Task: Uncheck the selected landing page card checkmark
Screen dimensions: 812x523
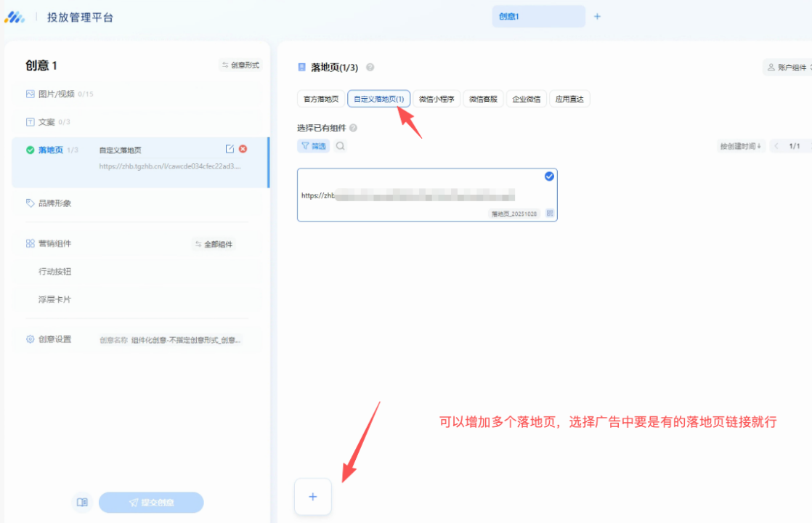Action: point(549,177)
